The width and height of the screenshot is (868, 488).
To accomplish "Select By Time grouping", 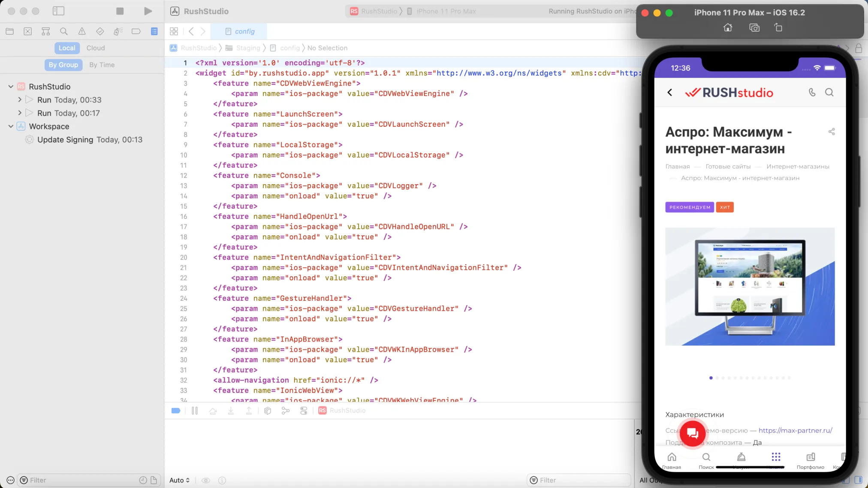I will tap(102, 65).
